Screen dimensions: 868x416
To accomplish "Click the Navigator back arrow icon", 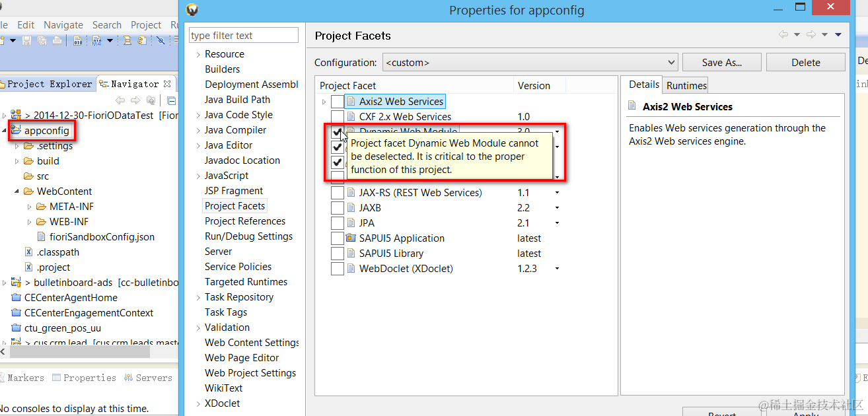I will click(x=120, y=100).
